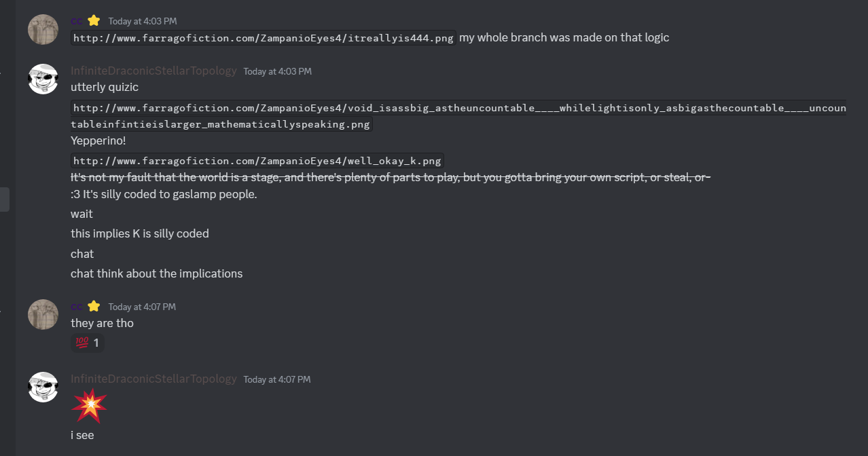Click CC's avatar beside "they are tho"
The height and width of the screenshot is (456, 868).
pyautogui.click(x=43, y=316)
